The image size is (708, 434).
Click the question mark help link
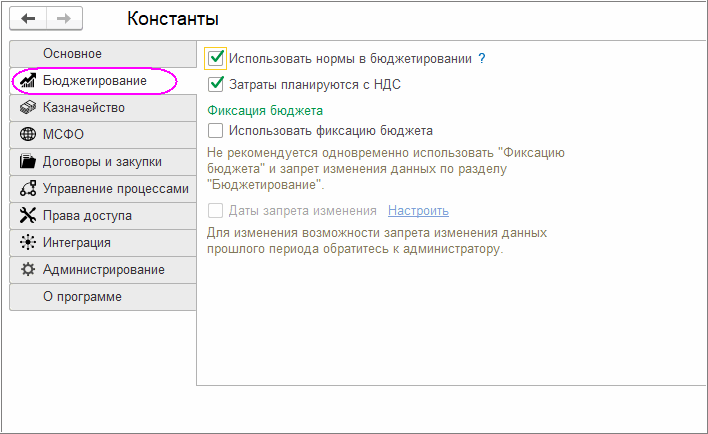[x=482, y=59]
